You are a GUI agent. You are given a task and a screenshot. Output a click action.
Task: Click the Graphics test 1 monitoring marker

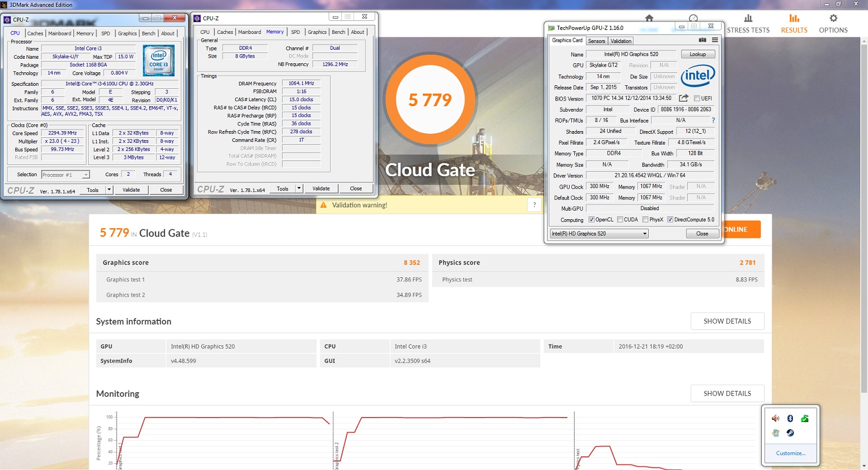click(120, 455)
